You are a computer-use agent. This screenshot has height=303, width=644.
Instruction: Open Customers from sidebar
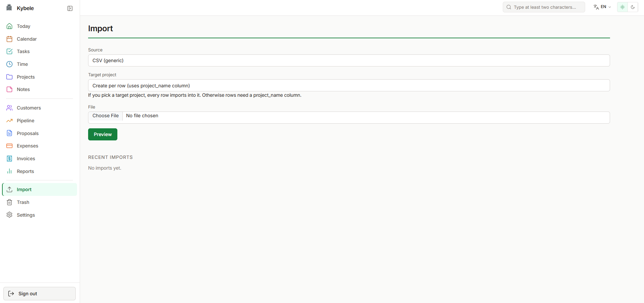point(39,108)
